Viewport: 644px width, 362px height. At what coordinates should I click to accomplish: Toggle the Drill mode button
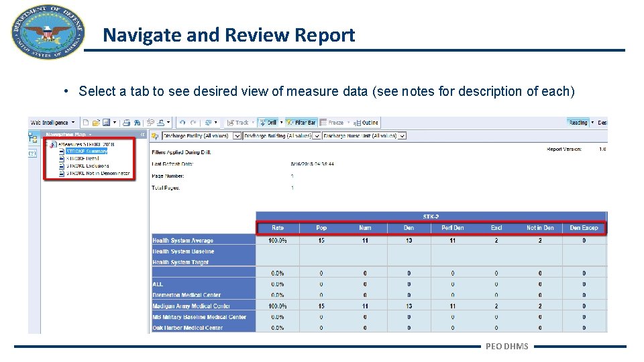(268, 122)
